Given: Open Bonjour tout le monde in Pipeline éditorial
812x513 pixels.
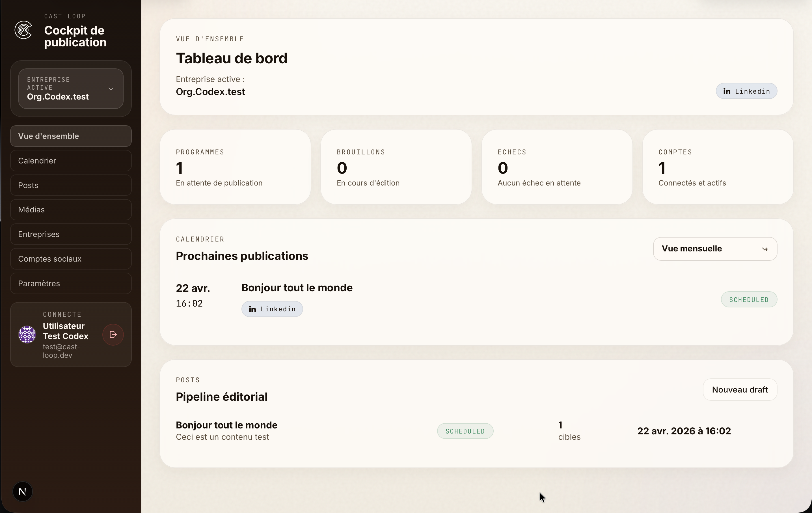Looking at the screenshot, I should 226,425.
